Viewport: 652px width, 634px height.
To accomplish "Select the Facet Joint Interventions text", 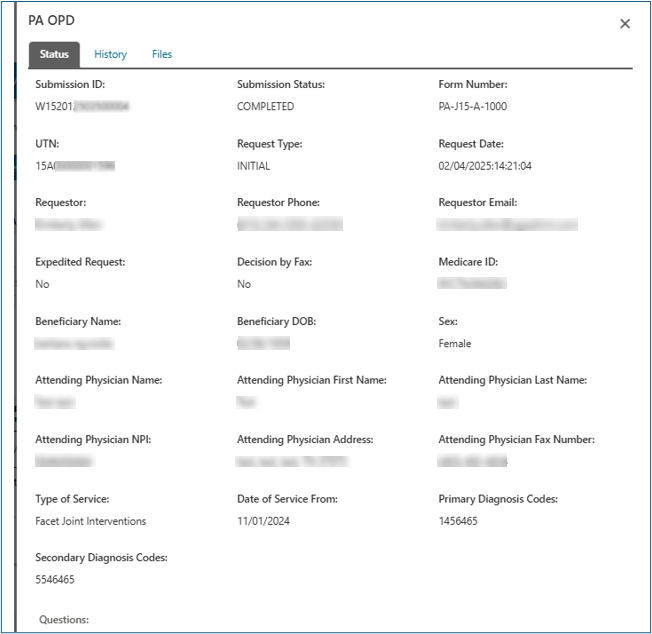I will point(90,521).
